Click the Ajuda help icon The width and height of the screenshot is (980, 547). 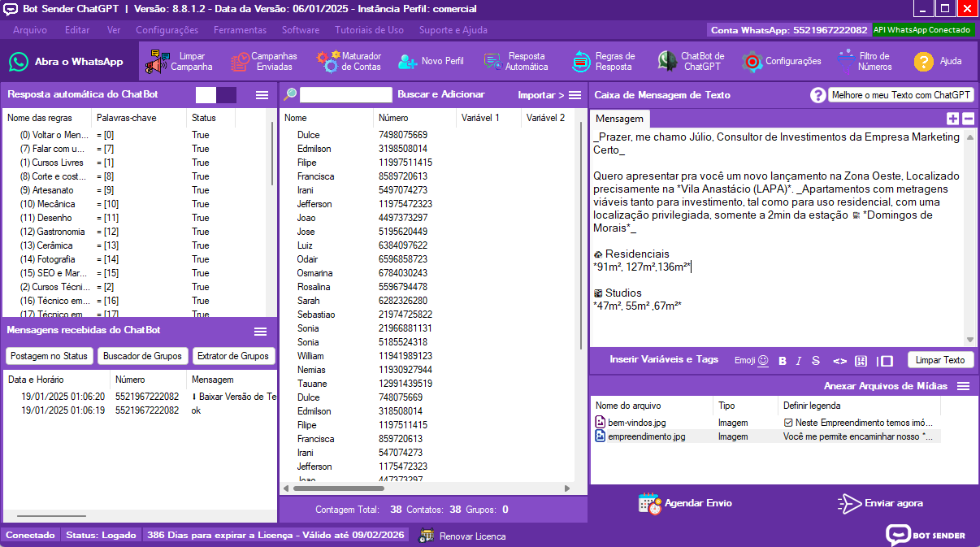[924, 62]
